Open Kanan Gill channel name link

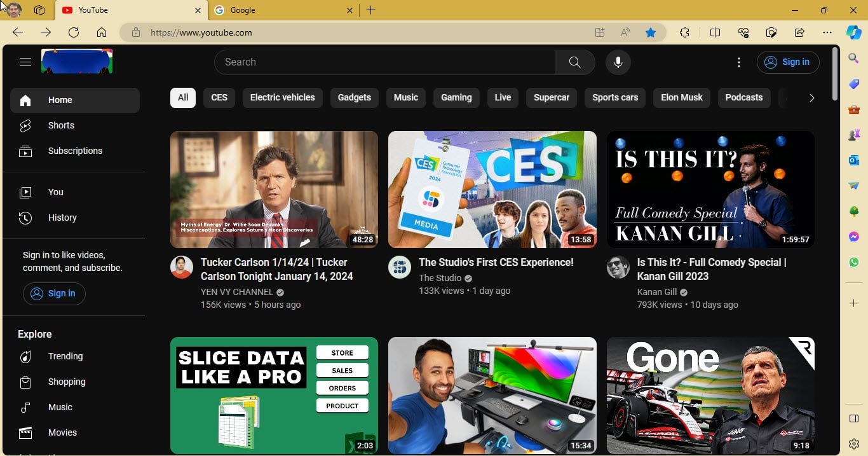point(657,293)
